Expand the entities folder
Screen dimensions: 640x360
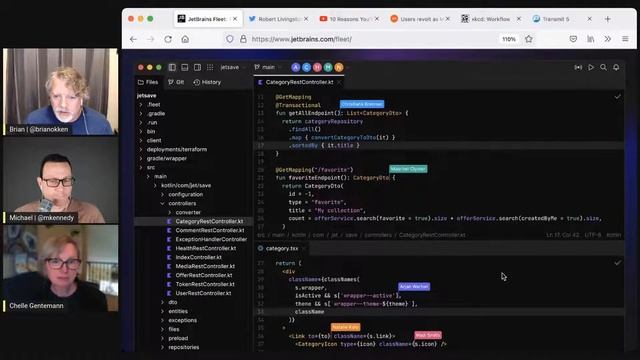pos(162,311)
